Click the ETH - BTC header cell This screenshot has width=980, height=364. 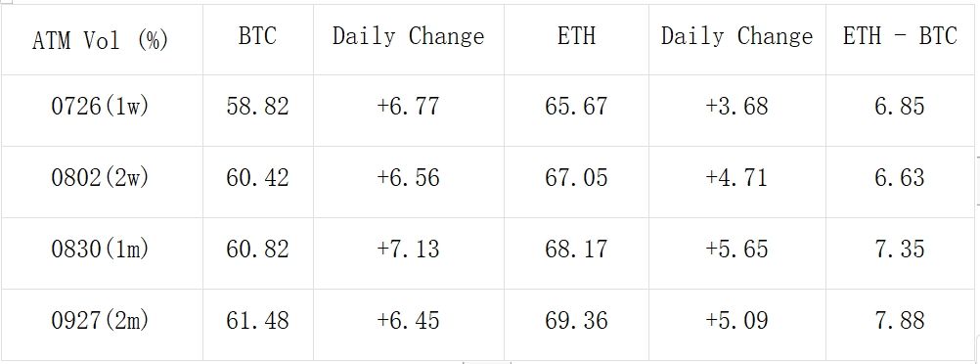[900, 39]
